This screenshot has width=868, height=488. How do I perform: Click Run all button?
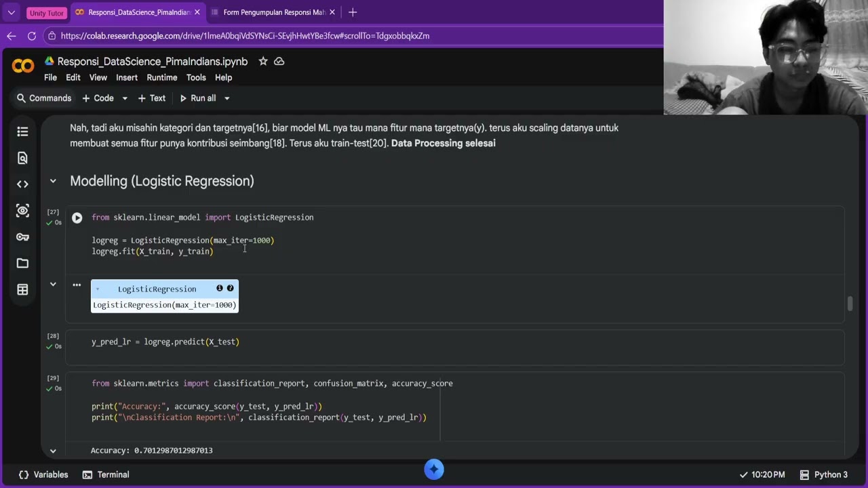coord(197,98)
